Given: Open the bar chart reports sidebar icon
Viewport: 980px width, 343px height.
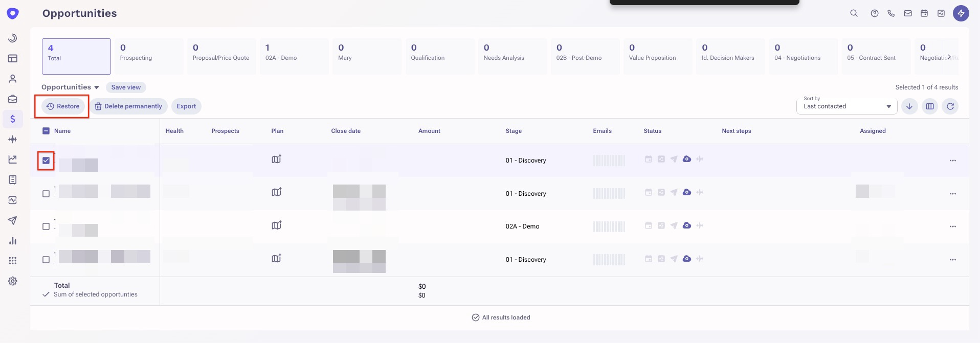Looking at the screenshot, I should coord(13,241).
